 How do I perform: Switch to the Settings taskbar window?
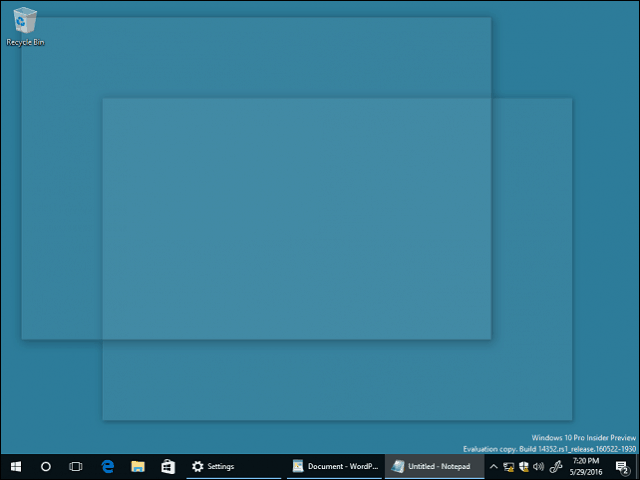233,467
